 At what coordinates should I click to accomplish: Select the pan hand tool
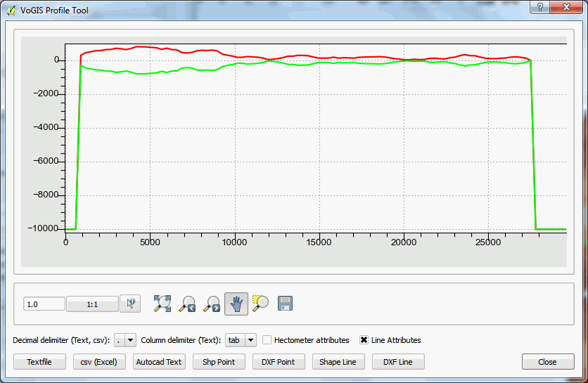click(x=236, y=304)
